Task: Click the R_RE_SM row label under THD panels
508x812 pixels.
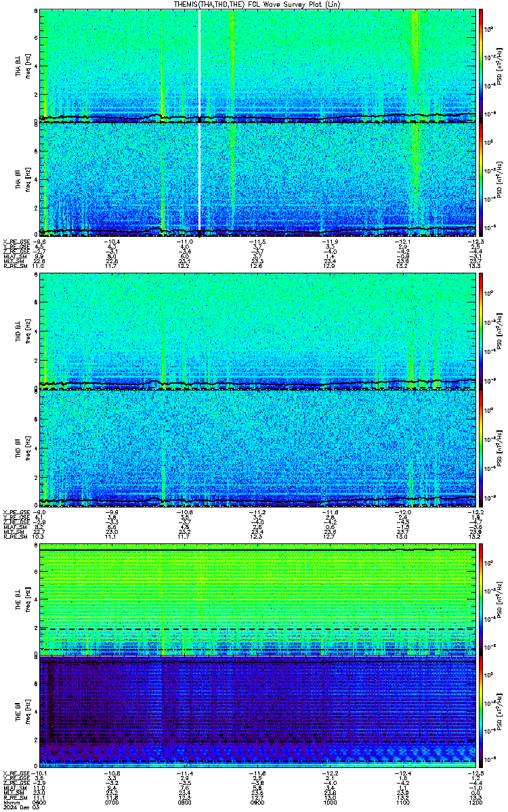Action: click(x=15, y=538)
